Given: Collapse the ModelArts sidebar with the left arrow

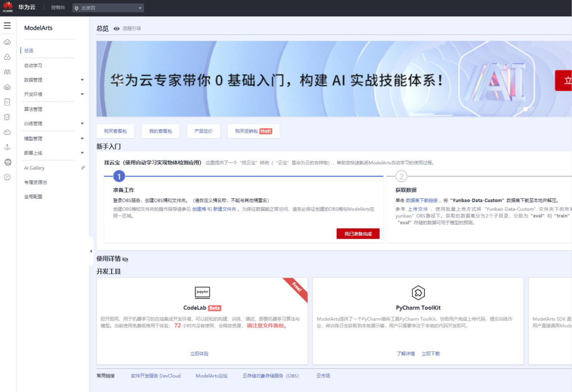Looking at the screenshot, I should [91, 251].
